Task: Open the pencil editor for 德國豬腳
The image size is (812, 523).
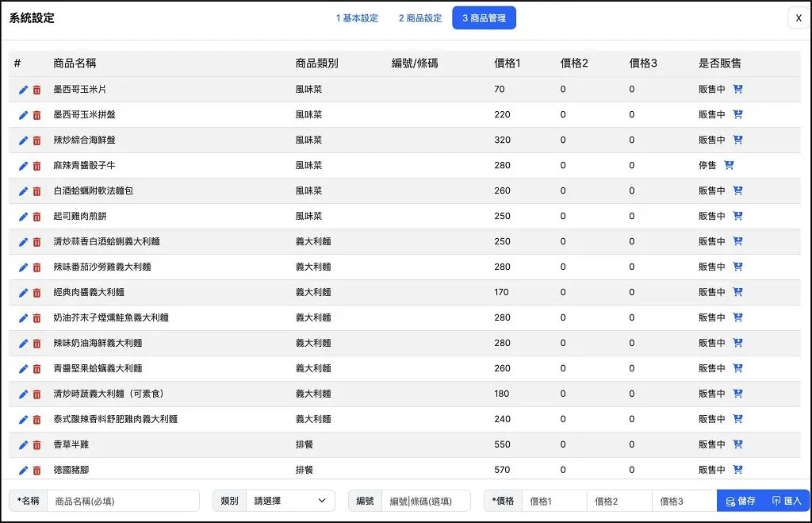Action: pos(23,469)
